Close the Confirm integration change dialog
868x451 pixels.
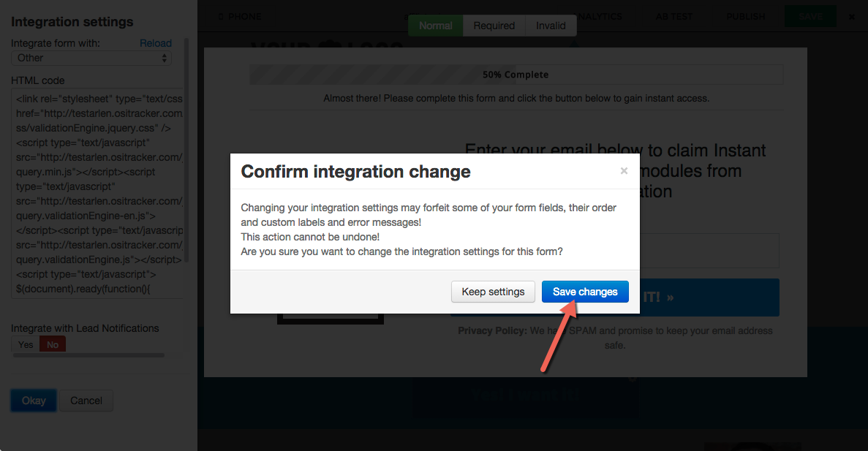click(x=624, y=171)
